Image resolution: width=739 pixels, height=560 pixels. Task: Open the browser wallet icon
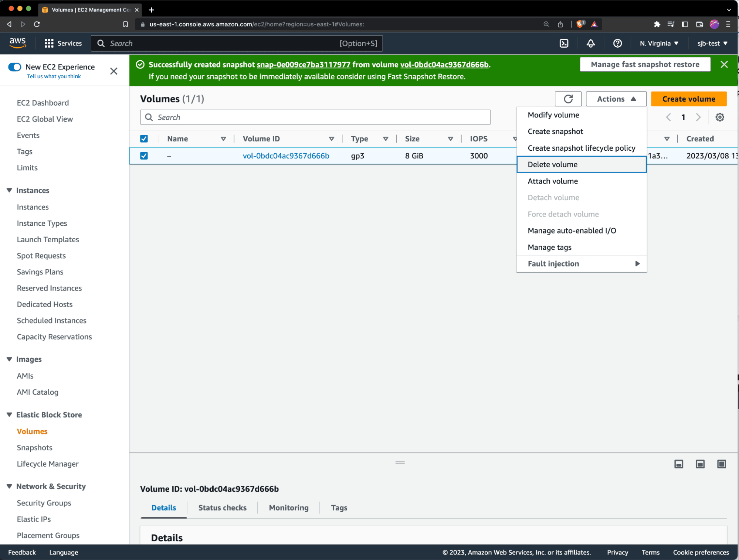[x=699, y=24]
